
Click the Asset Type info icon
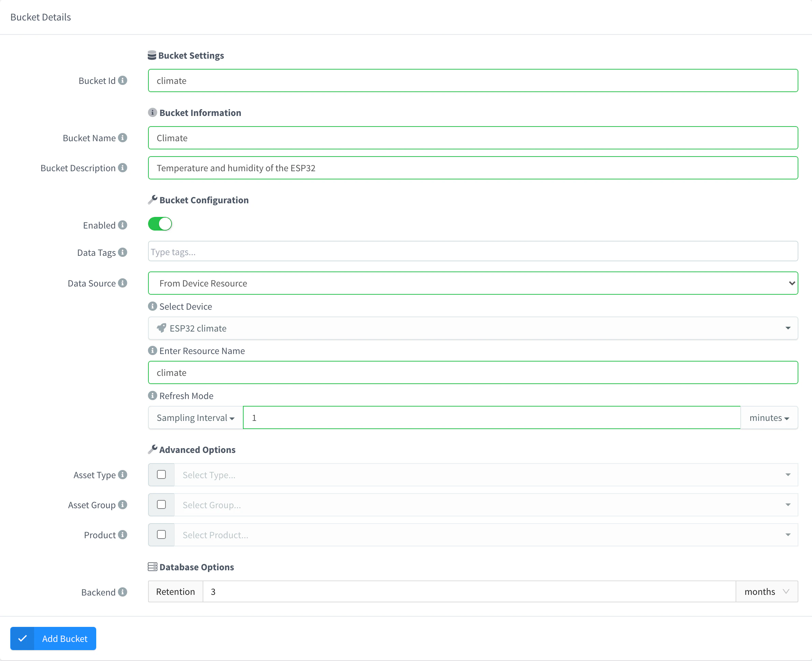pyautogui.click(x=122, y=474)
